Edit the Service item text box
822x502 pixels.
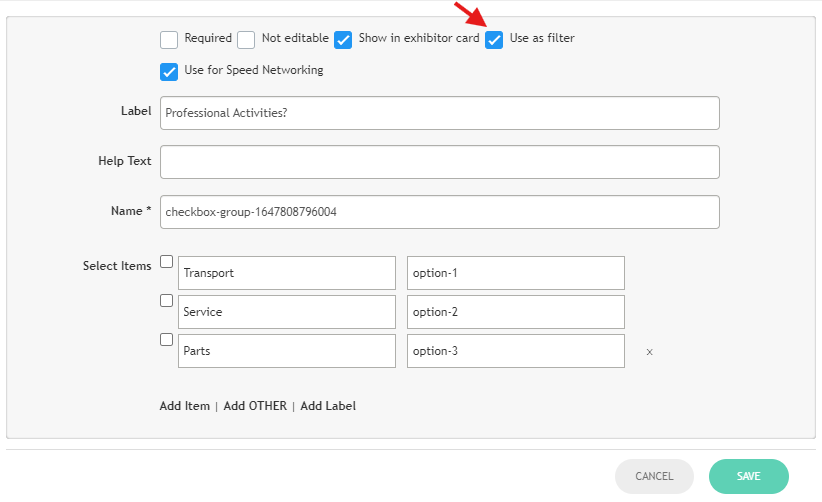[x=286, y=312]
